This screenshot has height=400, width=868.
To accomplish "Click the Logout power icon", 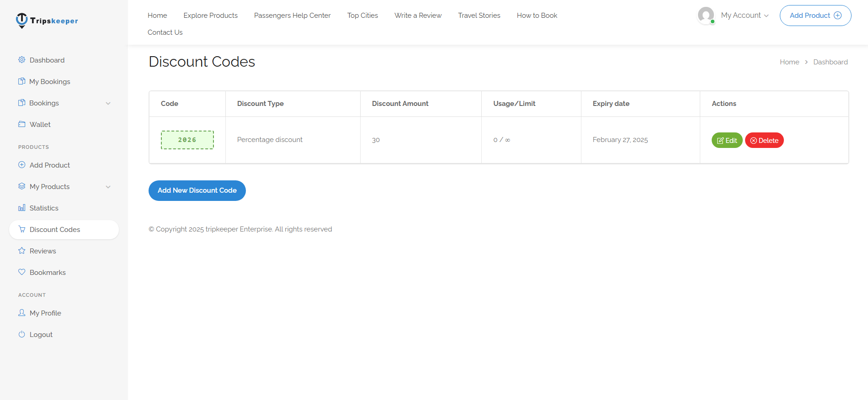I will pos(21,334).
